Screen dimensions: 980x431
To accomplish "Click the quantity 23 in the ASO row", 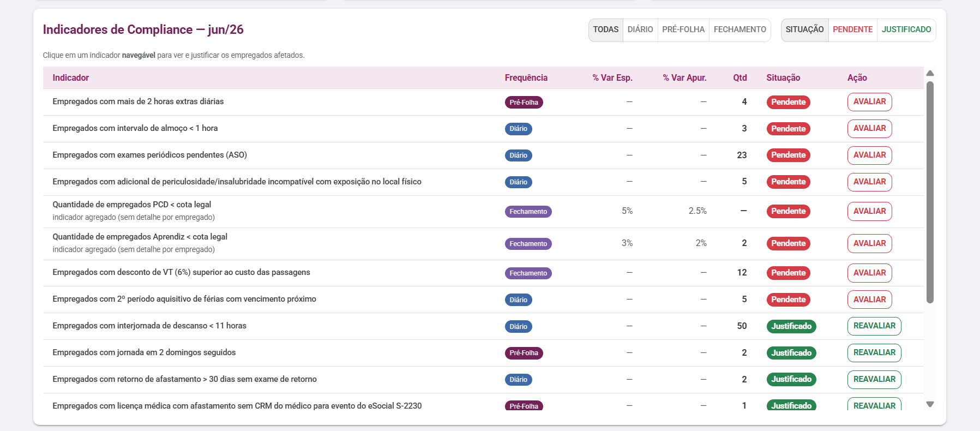I will click(742, 155).
